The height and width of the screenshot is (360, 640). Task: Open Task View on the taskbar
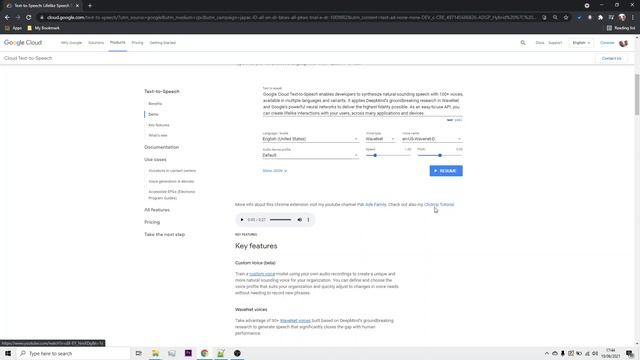(139, 353)
